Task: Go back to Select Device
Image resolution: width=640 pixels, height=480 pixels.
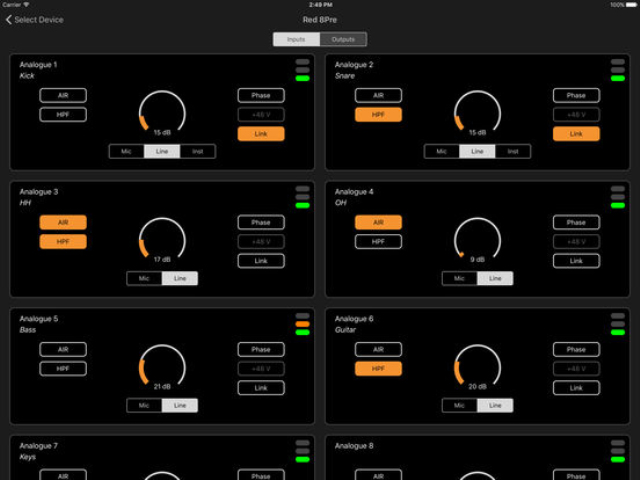Action: tap(36, 20)
